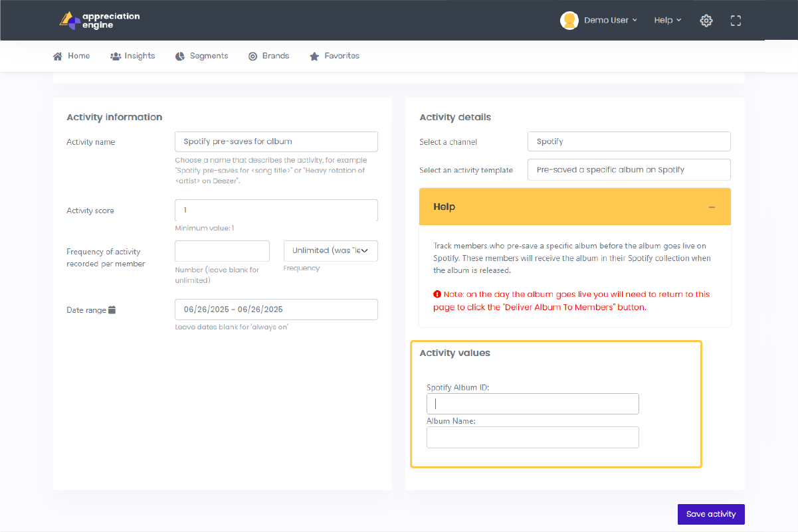Screen dimensions: 798x532
Task: Open the settings gear icon
Action: 706,21
